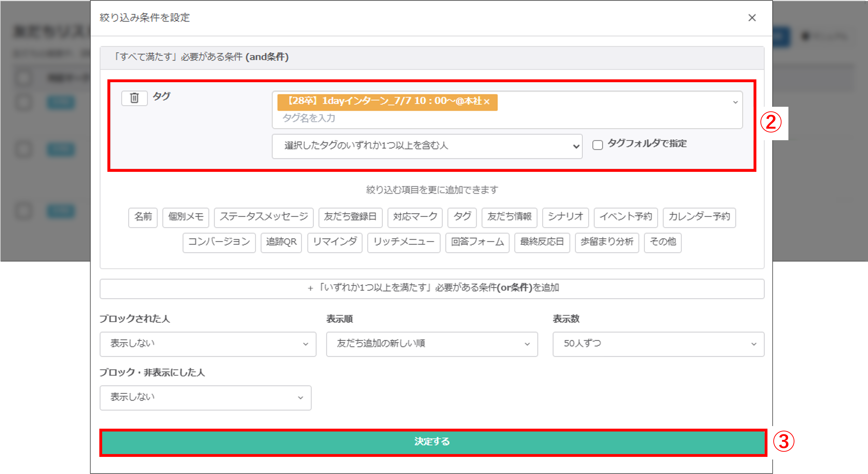Add an or条件 condition group
This screenshot has height=474, width=868.
click(x=432, y=288)
